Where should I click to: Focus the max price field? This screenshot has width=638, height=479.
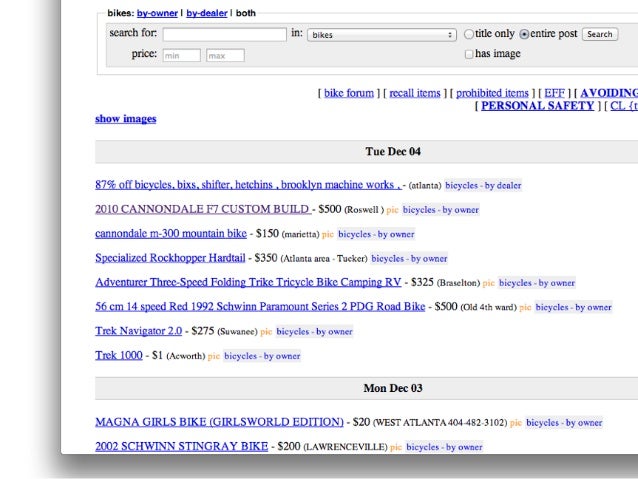[225, 55]
